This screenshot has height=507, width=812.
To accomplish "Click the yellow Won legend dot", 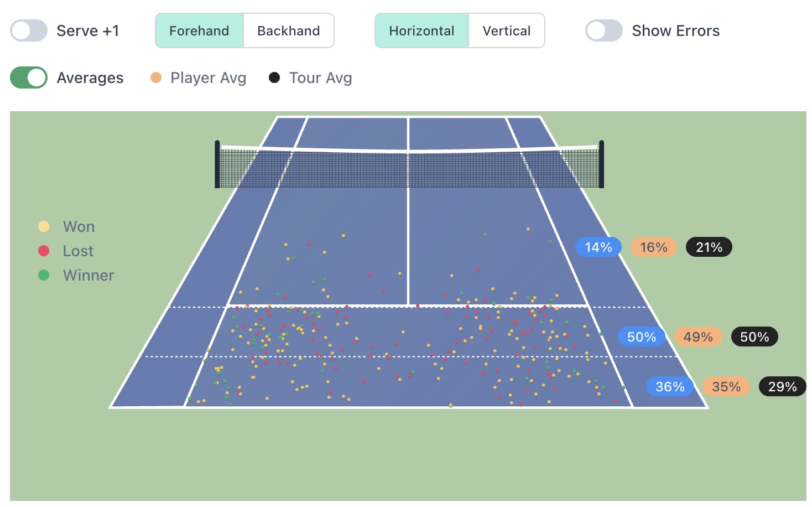I will (44, 226).
